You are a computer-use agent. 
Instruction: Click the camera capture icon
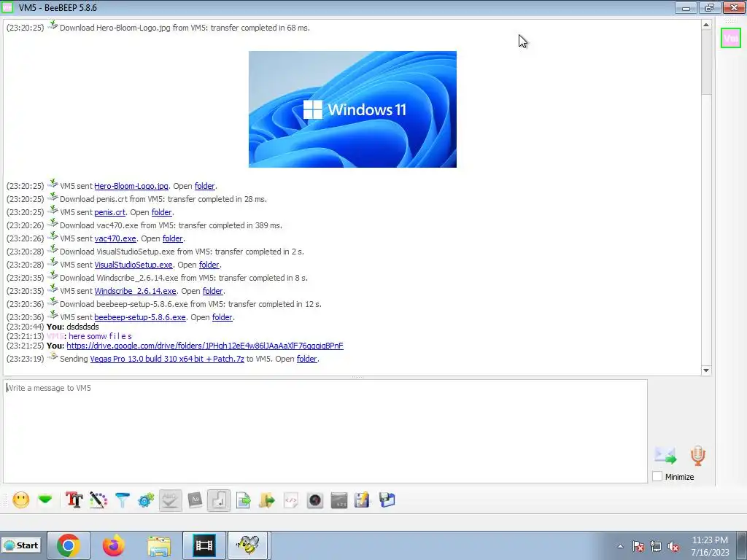[315, 500]
